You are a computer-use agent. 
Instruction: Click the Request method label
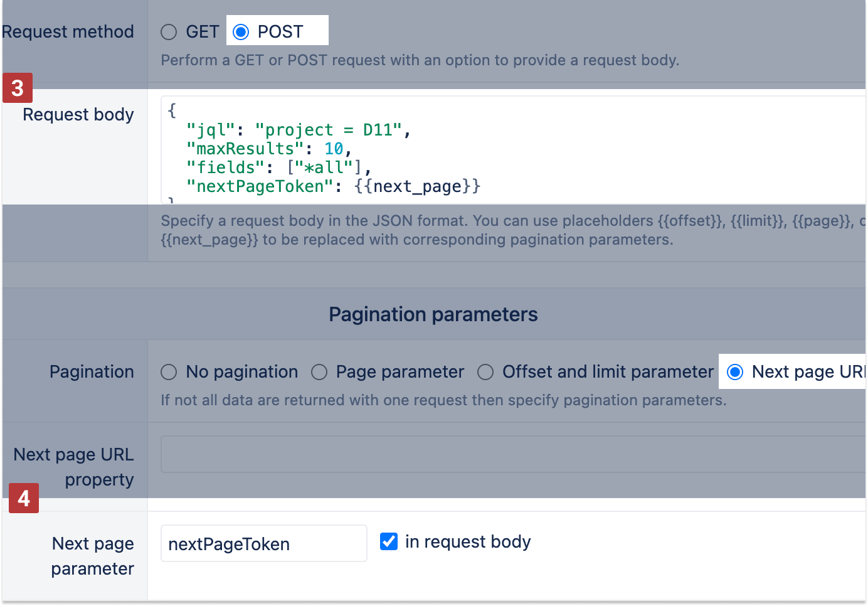tap(68, 32)
